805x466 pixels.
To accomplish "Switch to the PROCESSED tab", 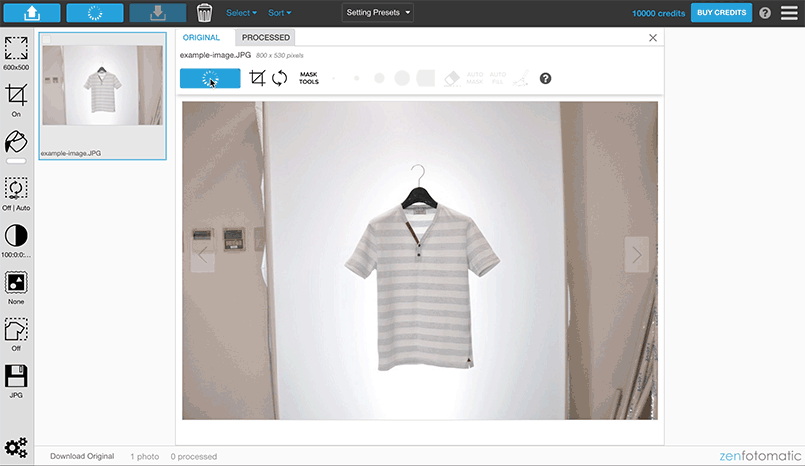I will click(x=265, y=37).
